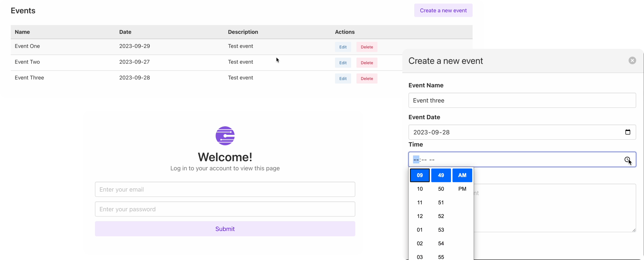
Task: Click the Enter your password field
Action: [225, 209]
